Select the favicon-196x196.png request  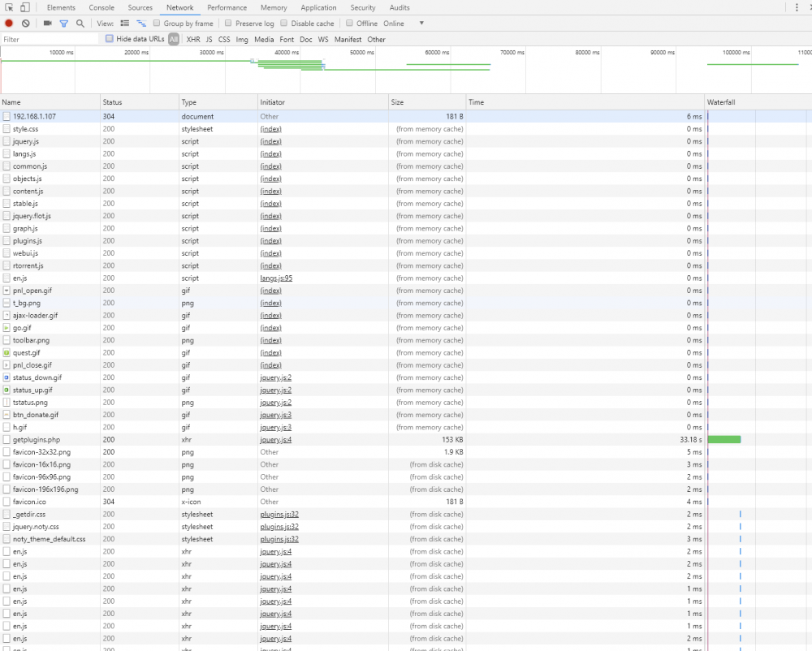click(406, 489)
